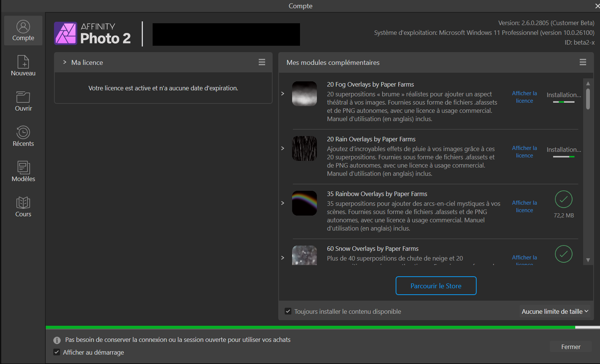Click the Système d'exploitation info line
600x364 pixels.
(484, 33)
